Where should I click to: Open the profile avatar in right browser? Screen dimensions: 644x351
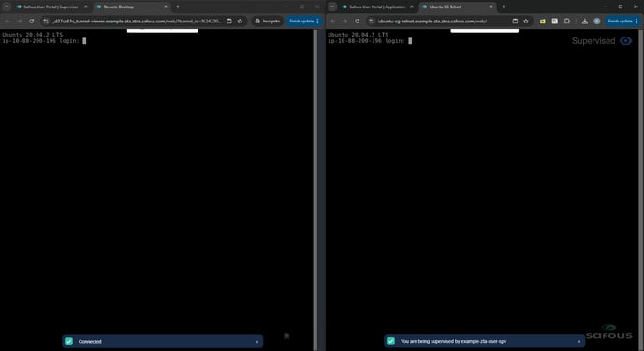(x=597, y=21)
